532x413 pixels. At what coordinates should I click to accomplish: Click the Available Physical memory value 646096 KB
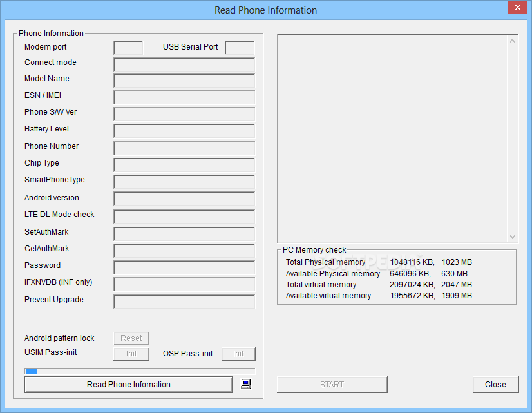[x=410, y=274]
